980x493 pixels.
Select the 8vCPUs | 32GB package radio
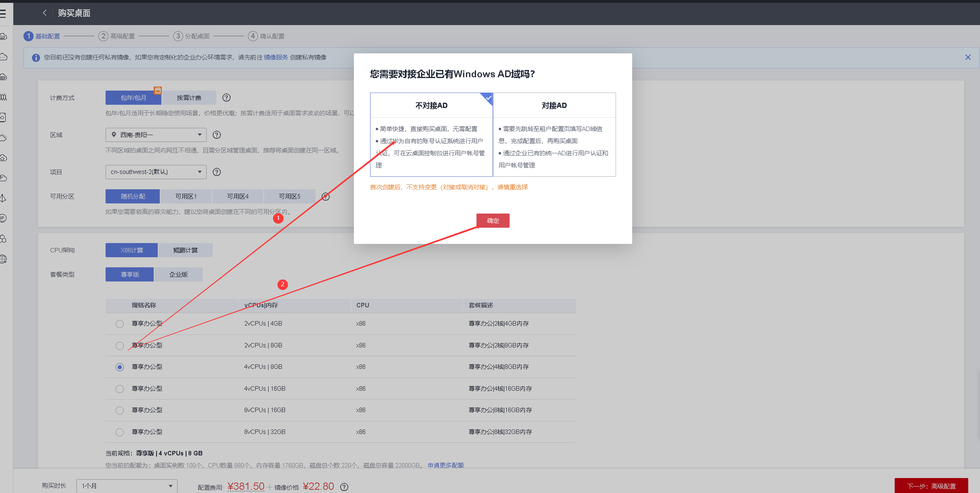pos(120,432)
